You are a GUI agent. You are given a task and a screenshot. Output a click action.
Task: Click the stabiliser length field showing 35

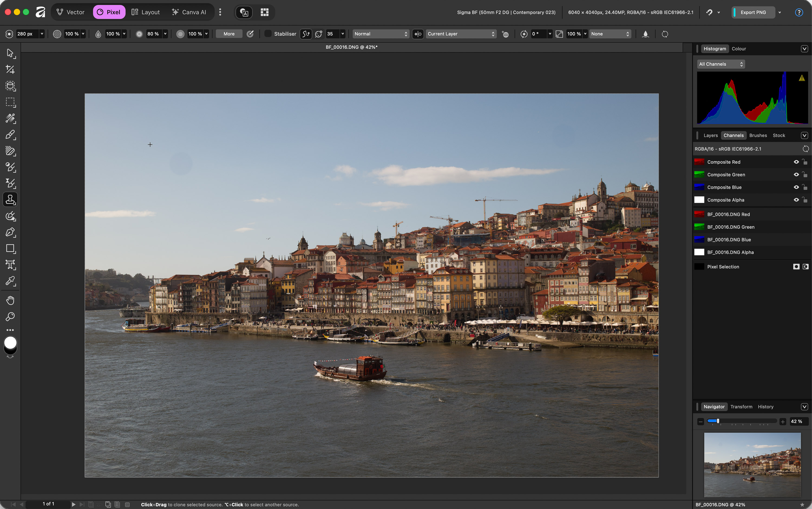click(332, 34)
